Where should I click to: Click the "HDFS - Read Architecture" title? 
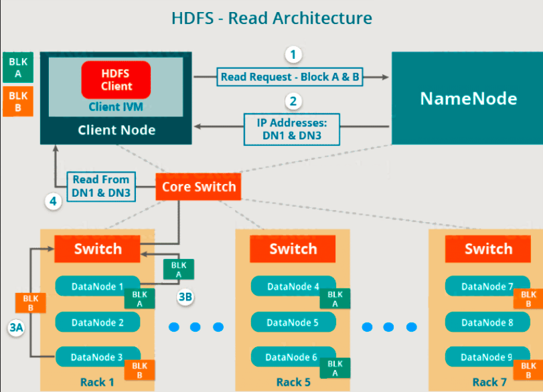click(x=272, y=18)
